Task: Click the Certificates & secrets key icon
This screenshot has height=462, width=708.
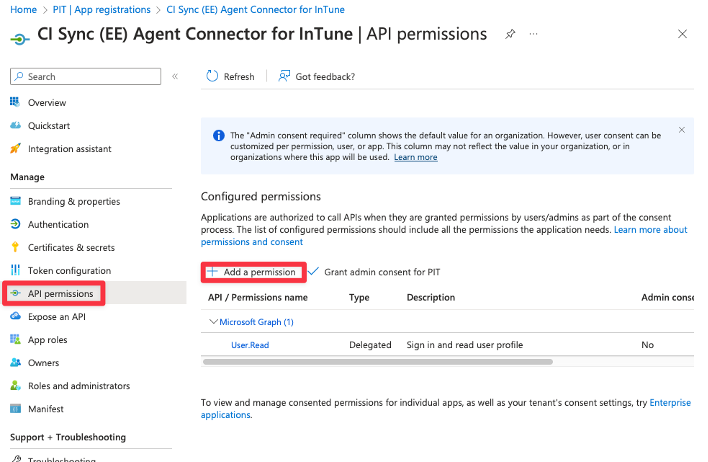Action: 15,247
